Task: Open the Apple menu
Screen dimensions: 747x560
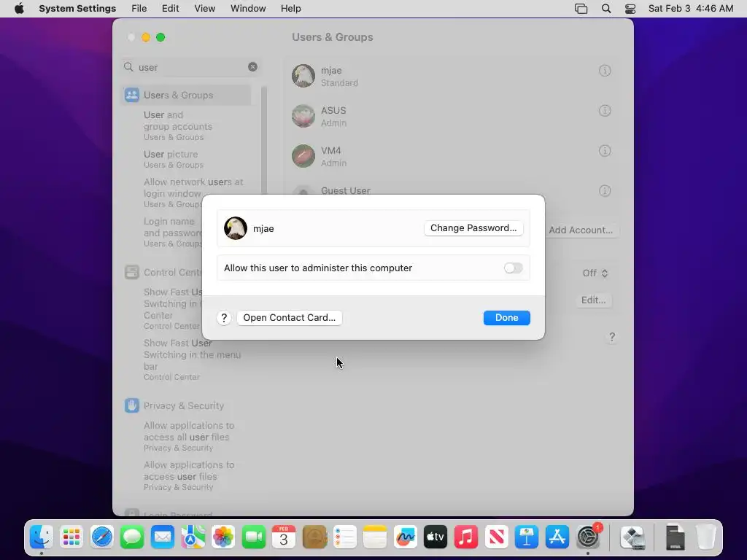Action: click(x=19, y=9)
